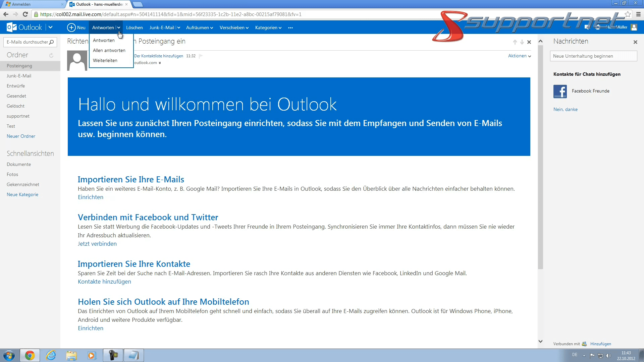Open Windows Start button
The image size is (644, 362).
[9, 355]
